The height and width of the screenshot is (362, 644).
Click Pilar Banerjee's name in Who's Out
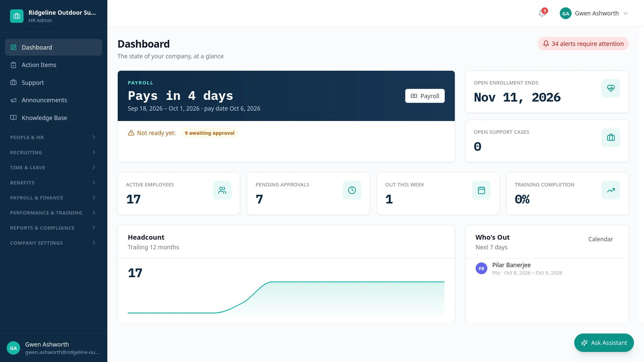click(511, 265)
